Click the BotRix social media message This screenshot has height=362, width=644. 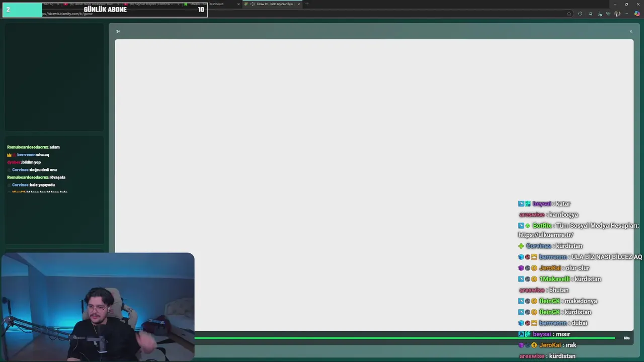tap(579, 230)
